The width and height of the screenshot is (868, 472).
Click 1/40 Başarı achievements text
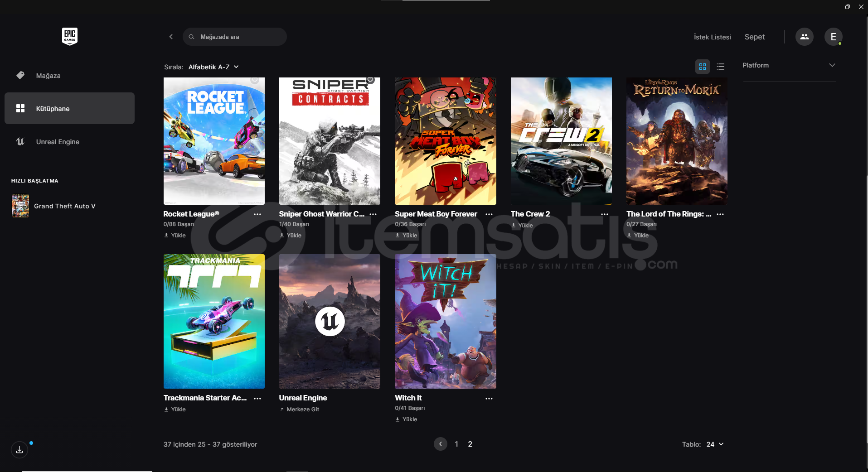294,224
